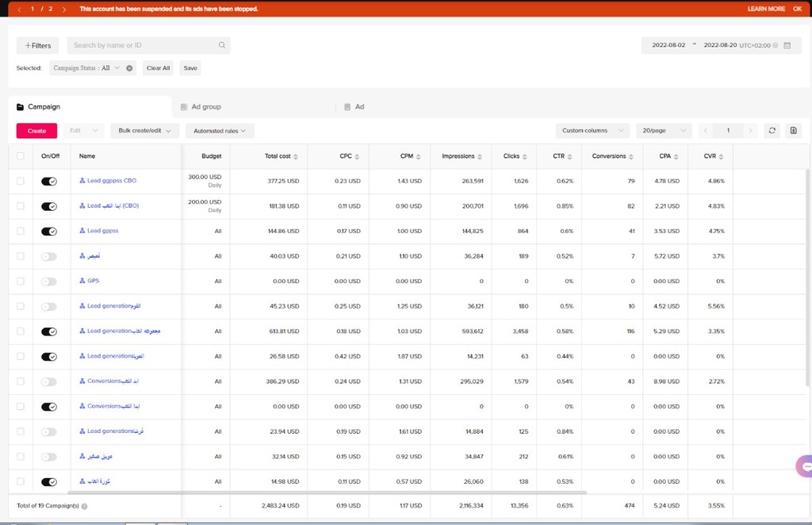The height and width of the screenshot is (525, 812).
Task: Save the current filter selection
Action: pos(190,68)
